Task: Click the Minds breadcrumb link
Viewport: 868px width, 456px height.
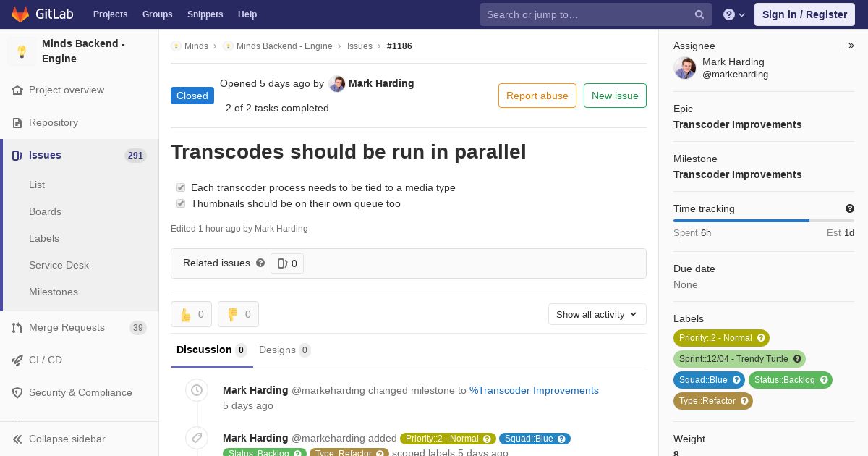Action: pos(196,46)
